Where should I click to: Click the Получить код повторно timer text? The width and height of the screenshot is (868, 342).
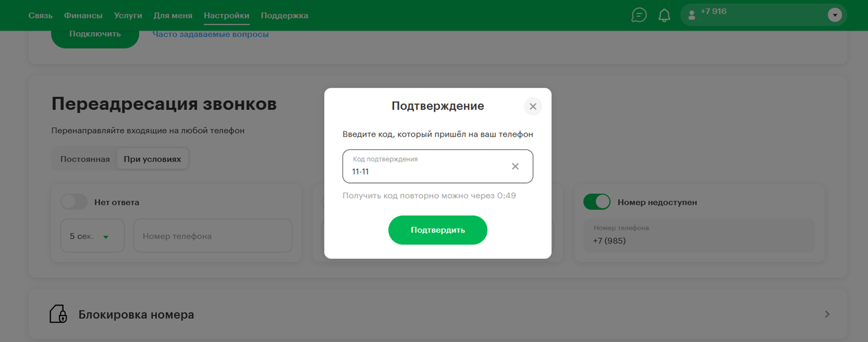(x=429, y=196)
